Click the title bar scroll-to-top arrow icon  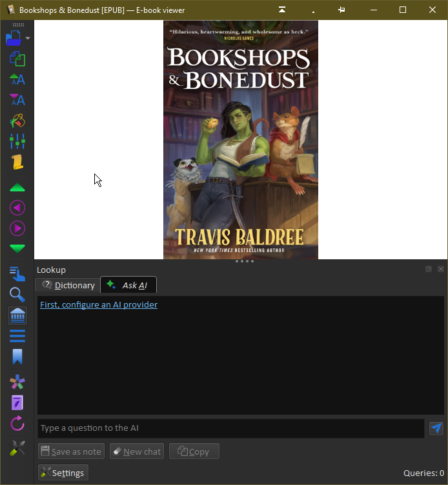coord(282,10)
